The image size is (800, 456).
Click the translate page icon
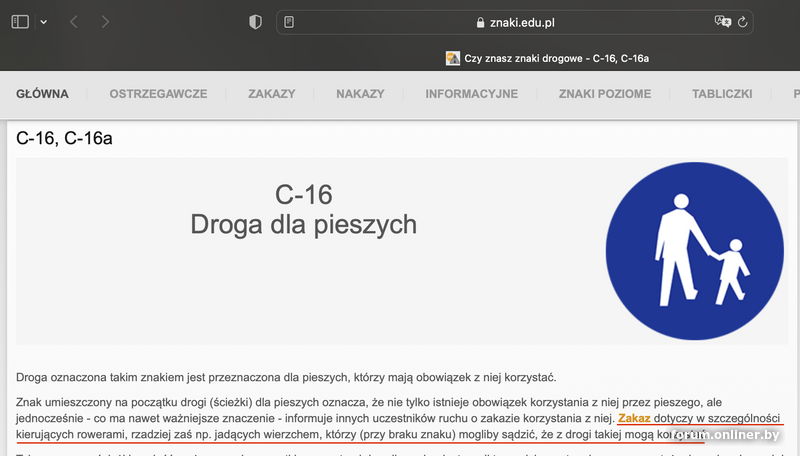(722, 22)
